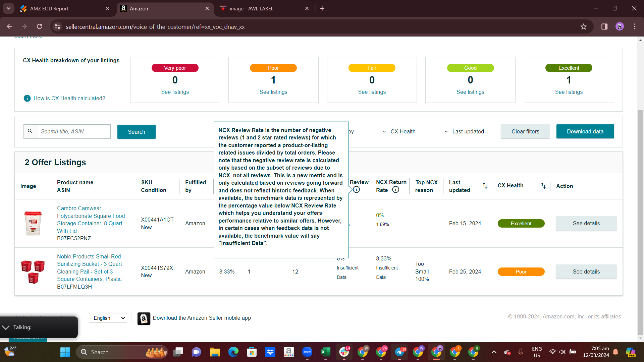Open Chrome's three-dot menu
The width and height of the screenshot is (644, 362).
pyautogui.click(x=635, y=26)
